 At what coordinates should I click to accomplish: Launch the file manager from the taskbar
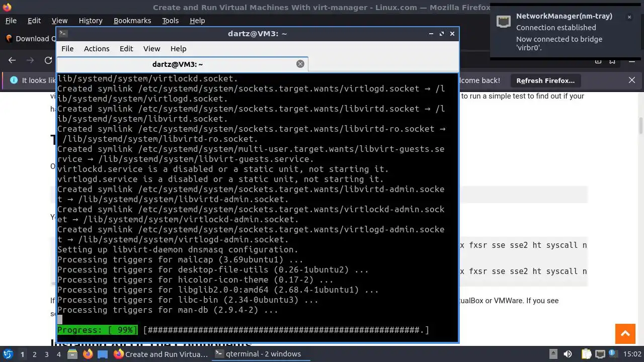pos(72,354)
